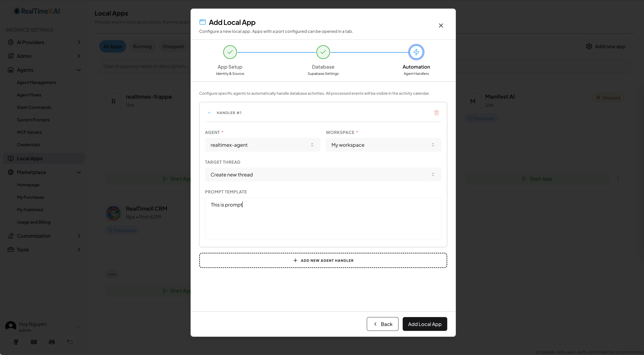Open the GitHub link in the footer
The image size is (644, 355).
click(16, 342)
